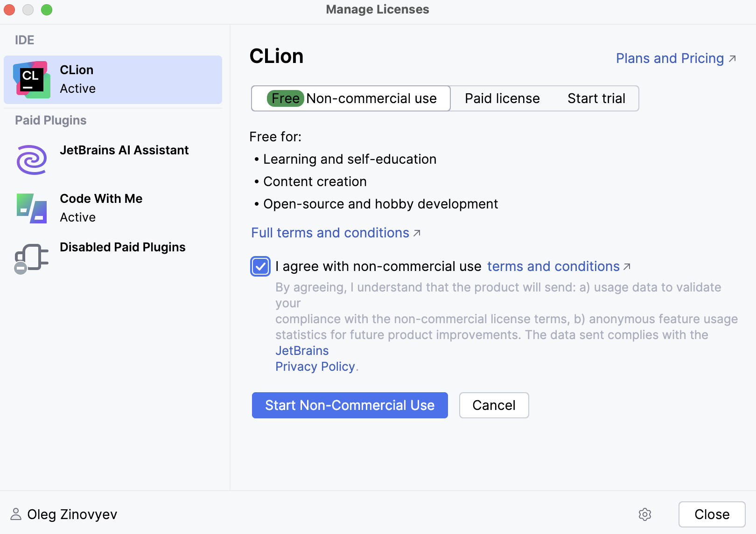
Task: Open the Plans and Pricing link
Action: click(x=669, y=58)
